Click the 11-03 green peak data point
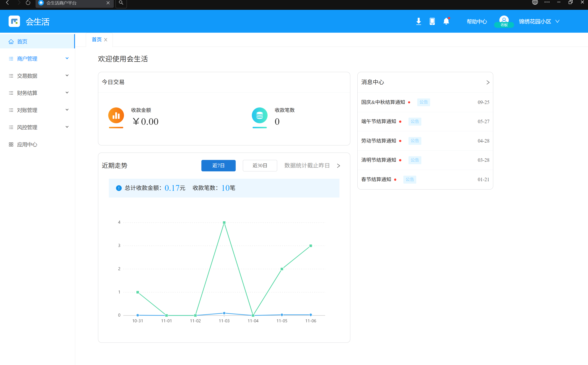Image resolution: width=588 pixels, height=365 pixels. point(224,223)
